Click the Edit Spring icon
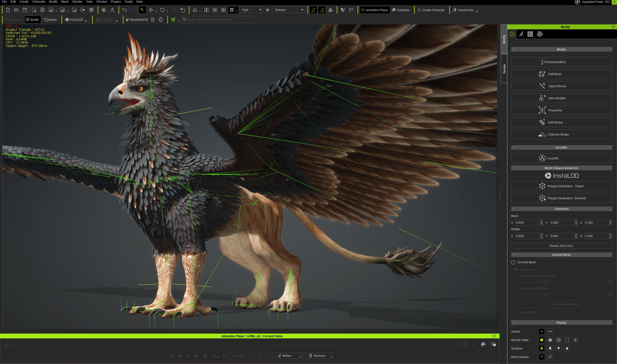Viewport: 617px width, 364px height. pyautogui.click(x=542, y=122)
